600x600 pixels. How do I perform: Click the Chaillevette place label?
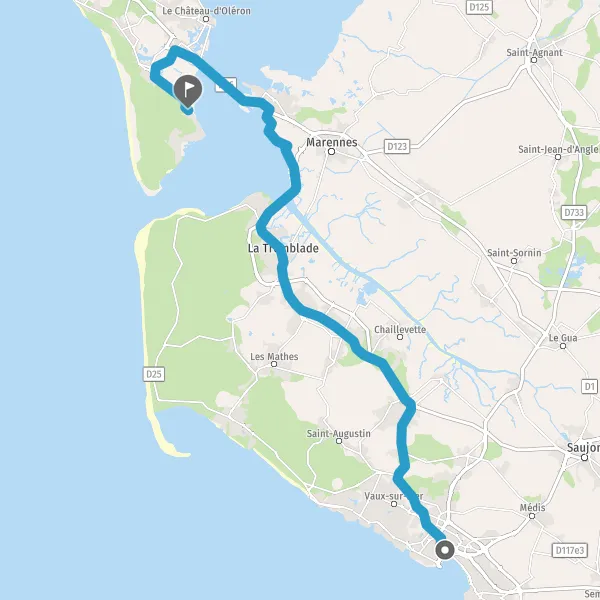pos(400,329)
